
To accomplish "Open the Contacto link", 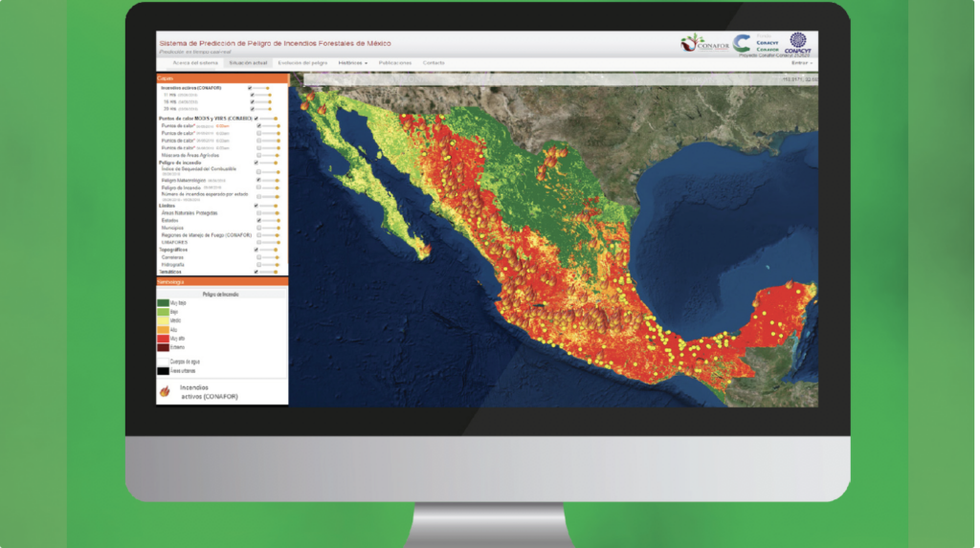I will (x=434, y=62).
